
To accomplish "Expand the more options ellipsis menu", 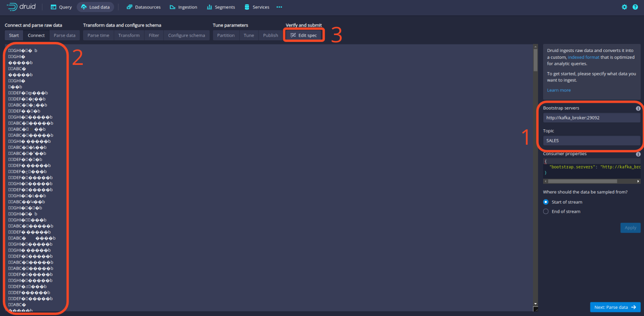I will point(279,7).
